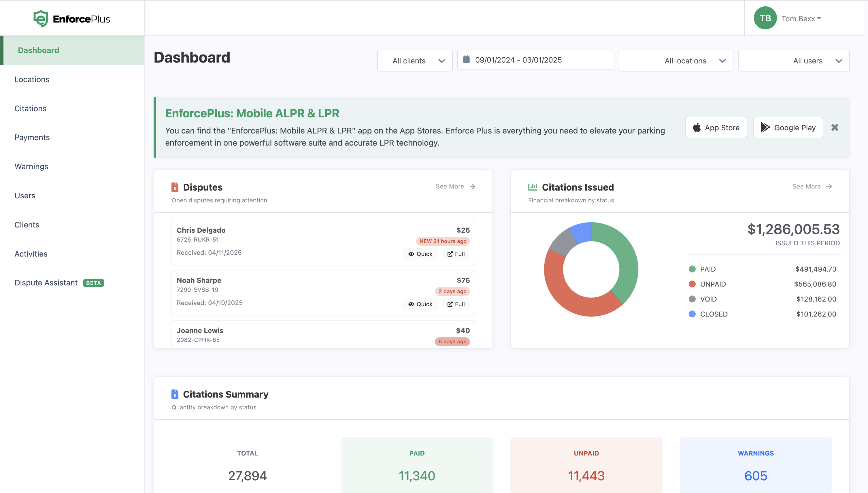Viewport: 868px width, 493px height.
Task: Open full view of Chris Delgado dispute
Action: (x=456, y=254)
